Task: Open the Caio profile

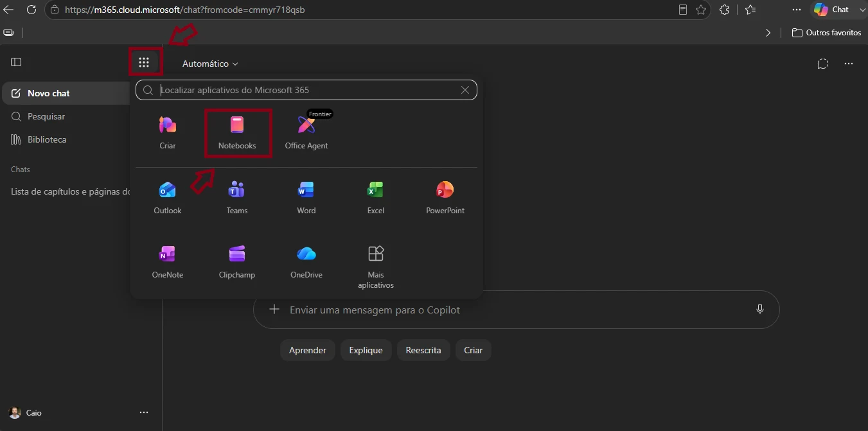Action: [x=26, y=412]
